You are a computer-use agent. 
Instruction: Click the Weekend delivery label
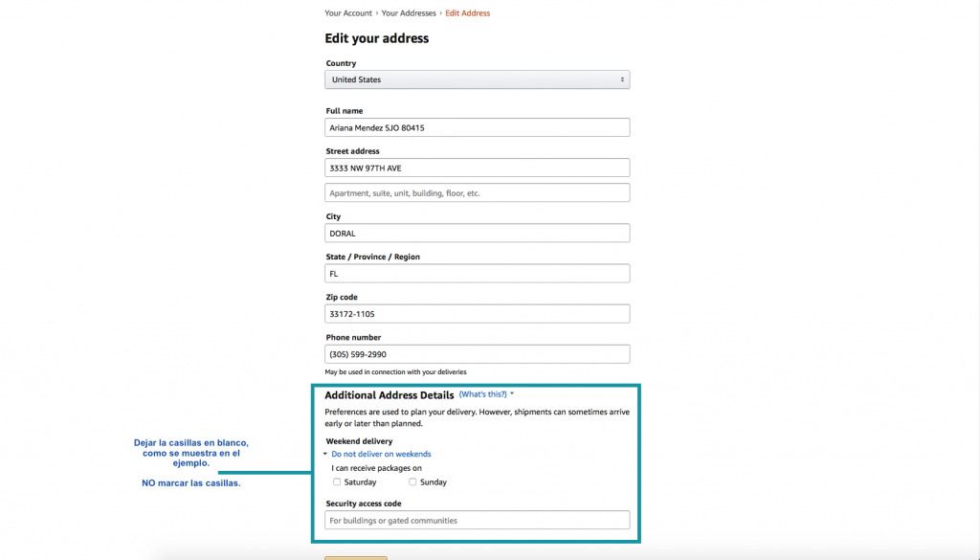click(359, 441)
